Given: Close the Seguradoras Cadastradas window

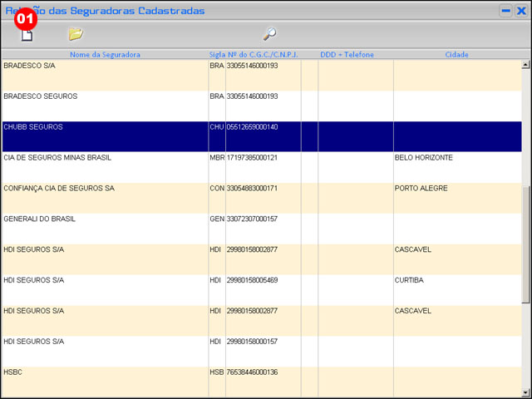Looking at the screenshot, I should click(x=520, y=11).
